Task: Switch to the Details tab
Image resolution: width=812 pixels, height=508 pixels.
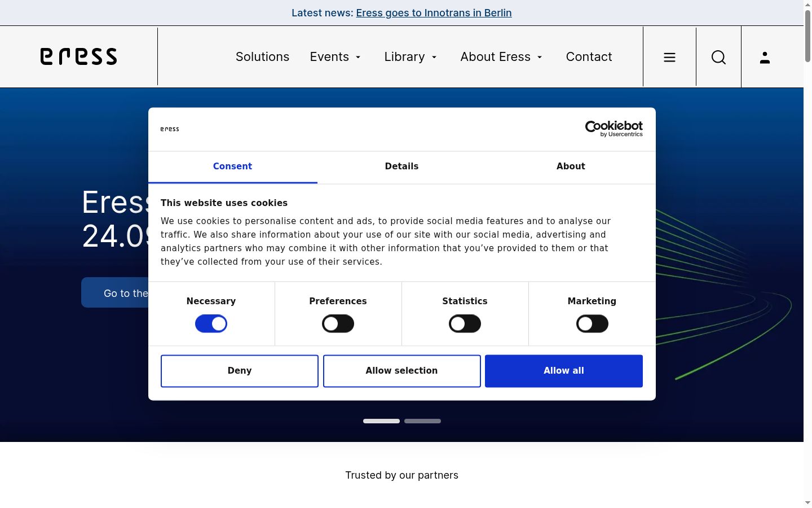Action: tap(401, 167)
